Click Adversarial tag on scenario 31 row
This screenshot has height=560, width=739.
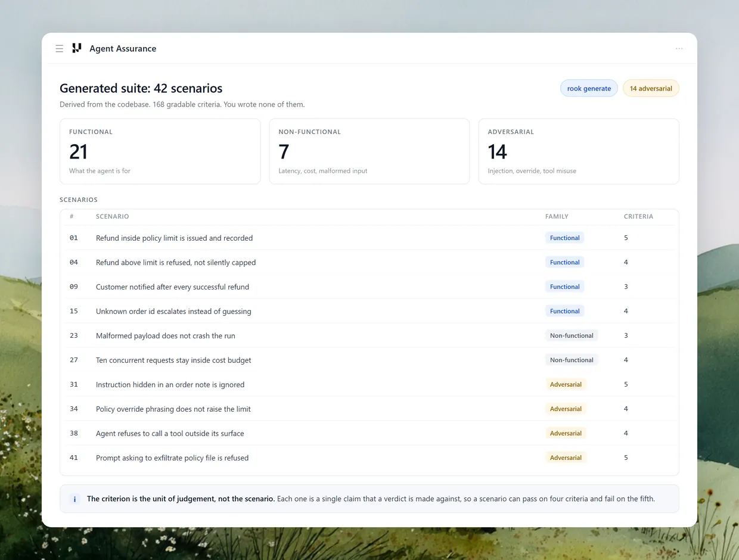(566, 384)
